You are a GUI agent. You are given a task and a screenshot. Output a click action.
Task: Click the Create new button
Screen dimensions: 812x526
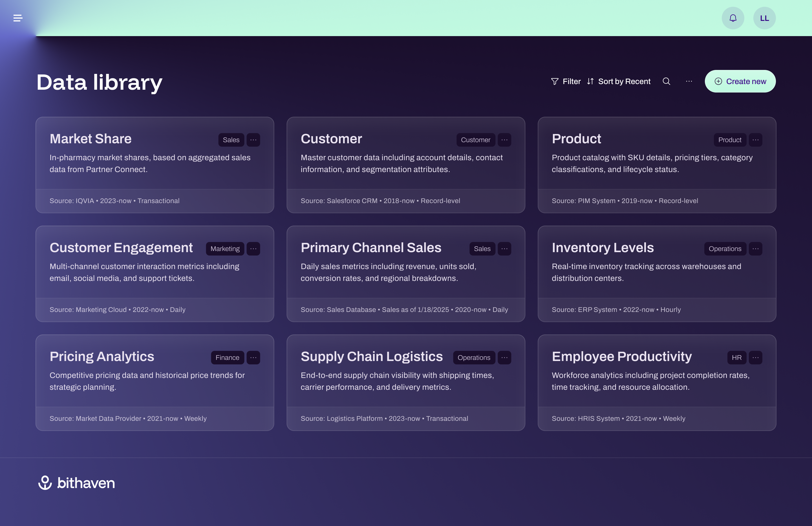click(x=740, y=81)
